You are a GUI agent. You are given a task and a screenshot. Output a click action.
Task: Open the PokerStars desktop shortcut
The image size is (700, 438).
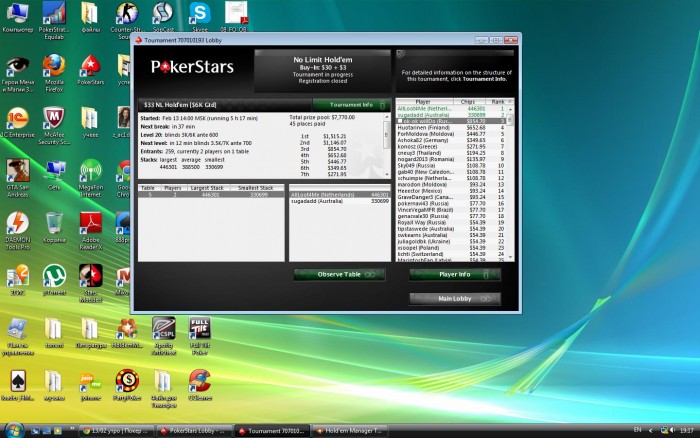(x=91, y=70)
